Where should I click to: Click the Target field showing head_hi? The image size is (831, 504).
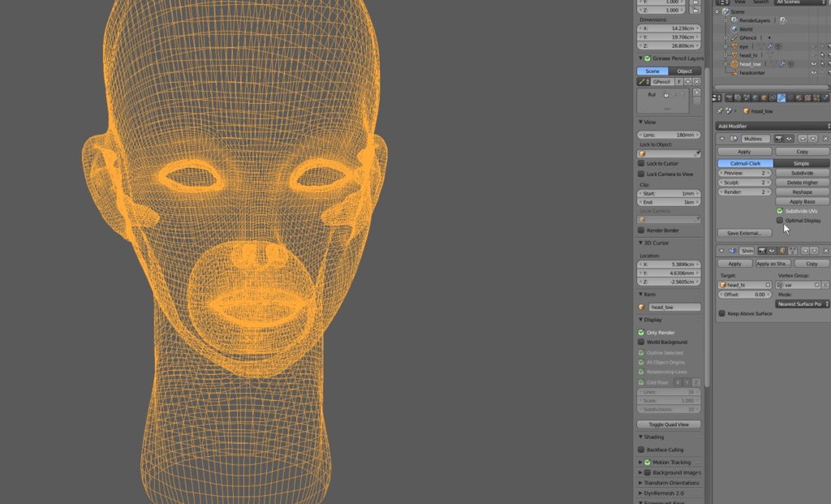coord(741,283)
